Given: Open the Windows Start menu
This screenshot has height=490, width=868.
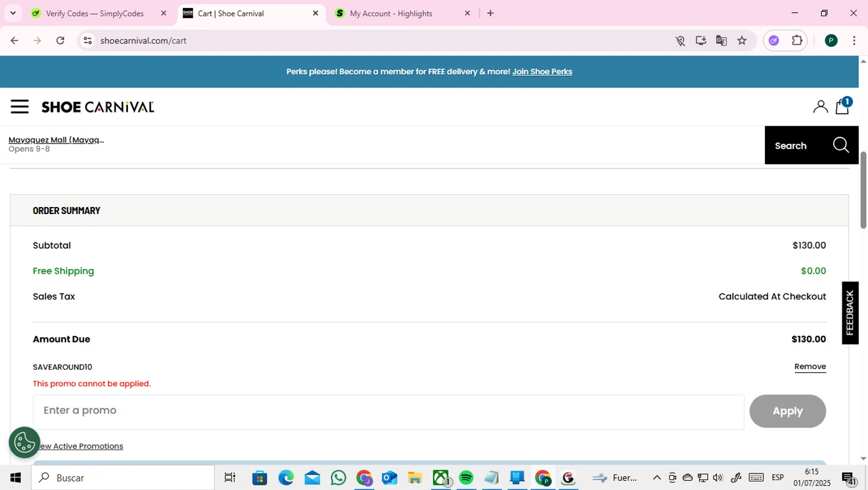Looking at the screenshot, I should (x=16, y=478).
